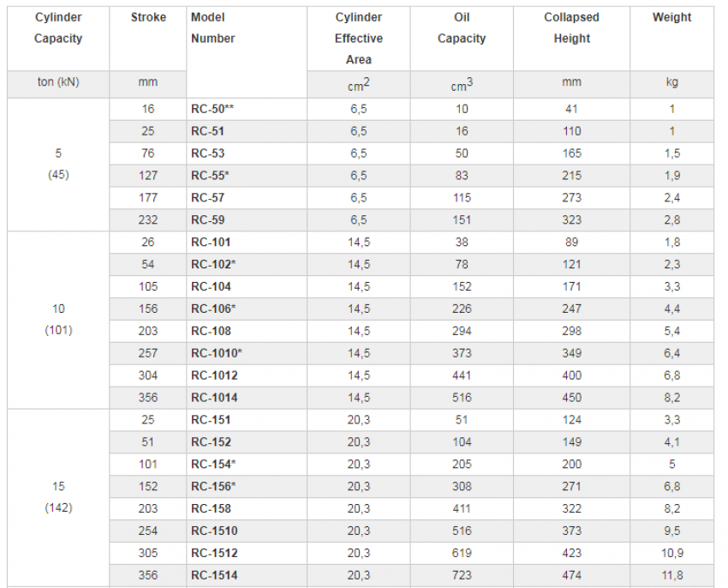Select the RC-152 model number
Image resolution: width=728 pixels, height=588 pixels.
pyautogui.click(x=210, y=442)
